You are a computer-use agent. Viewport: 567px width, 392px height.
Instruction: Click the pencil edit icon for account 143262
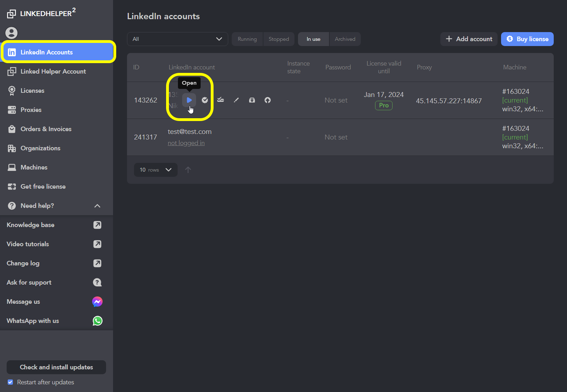tap(236, 100)
